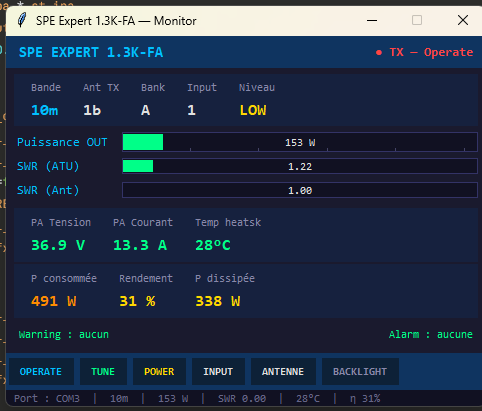The height and width of the screenshot is (411, 482).
Task: Toggle the BACKLIGHT button
Action: [x=360, y=371]
